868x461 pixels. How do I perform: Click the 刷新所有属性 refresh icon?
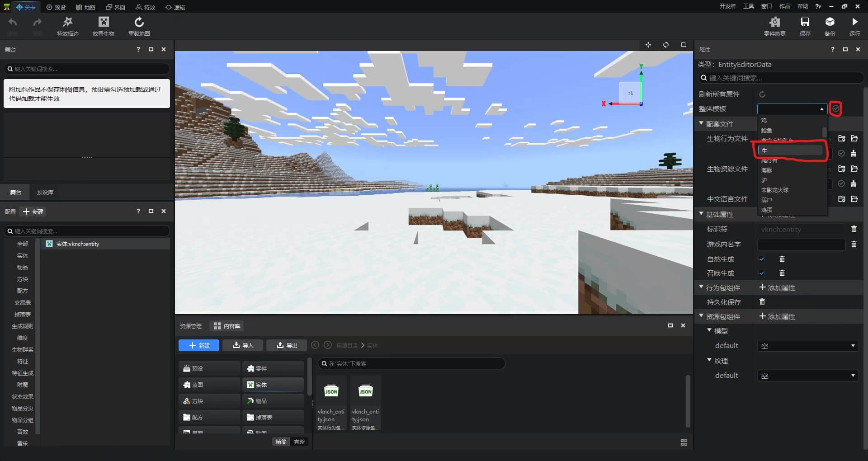coord(762,94)
